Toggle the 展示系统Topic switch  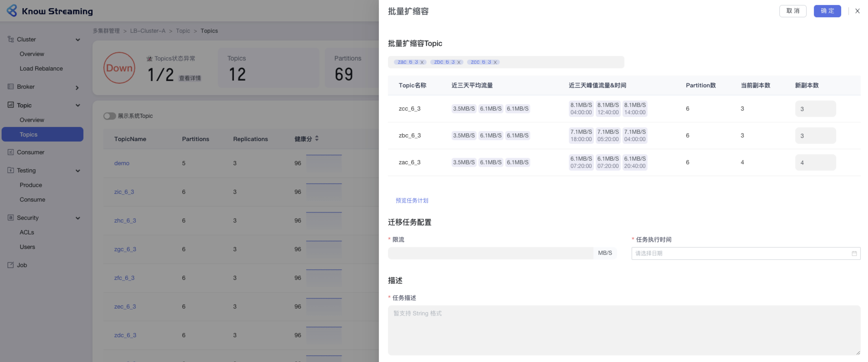pos(110,116)
